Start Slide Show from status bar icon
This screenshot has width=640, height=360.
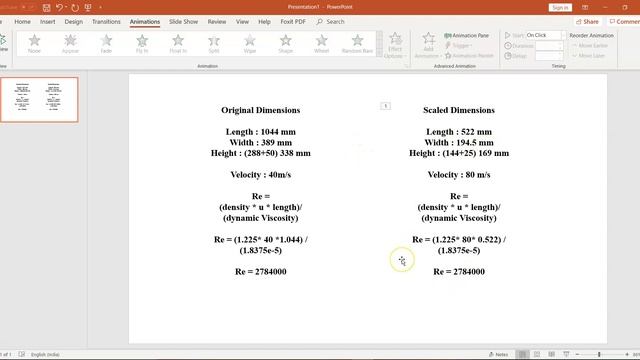[x=566, y=354]
